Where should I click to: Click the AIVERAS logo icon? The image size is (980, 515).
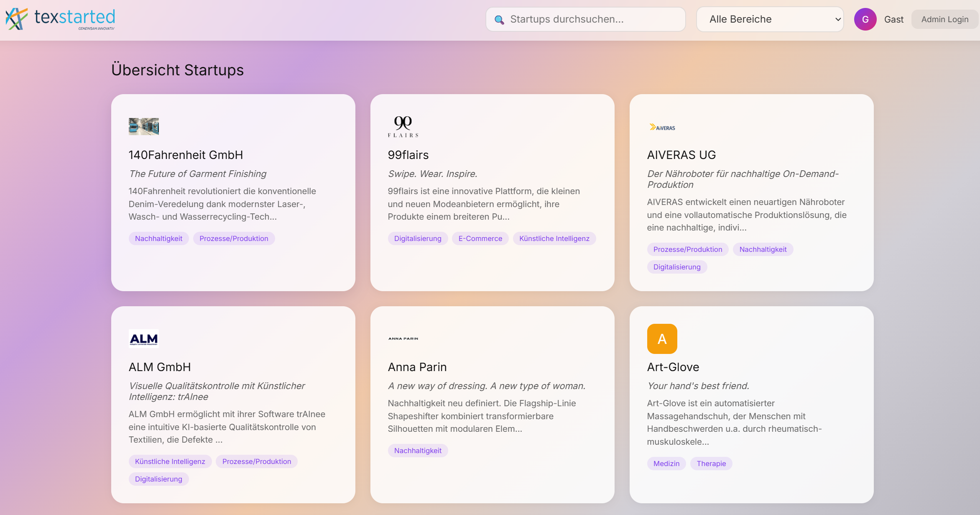pyautogui.click(x=662, y=127)
